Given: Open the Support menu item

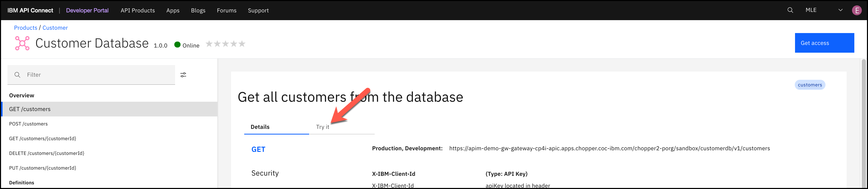Looking at the screenshot, I should pyautogui.click(x=258, y=11).
